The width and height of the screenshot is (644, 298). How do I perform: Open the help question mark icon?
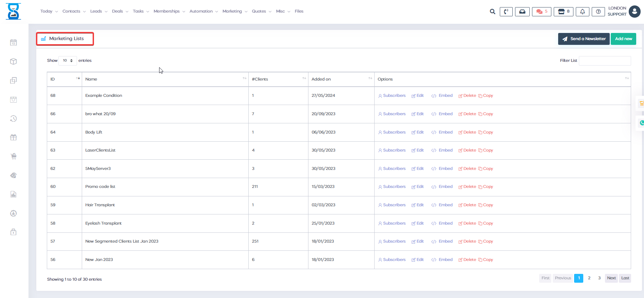(x=598, y=12)
